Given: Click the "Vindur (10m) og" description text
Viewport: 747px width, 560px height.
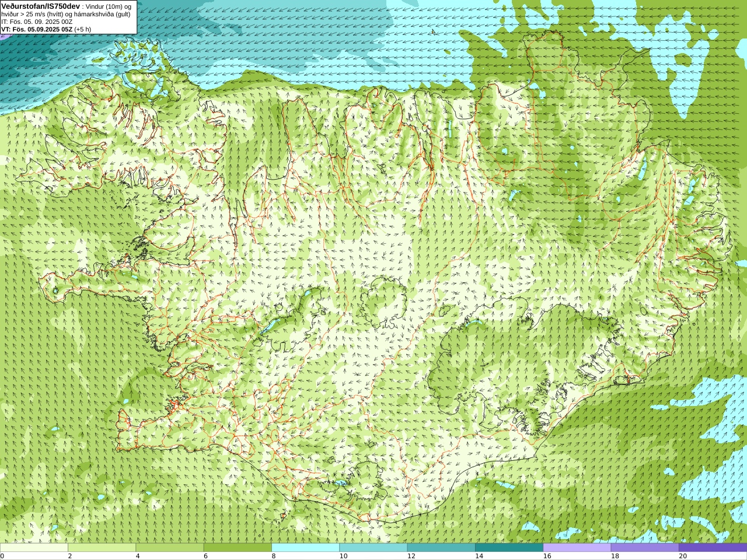Looking at the screenshot, I should pos(109,6).
